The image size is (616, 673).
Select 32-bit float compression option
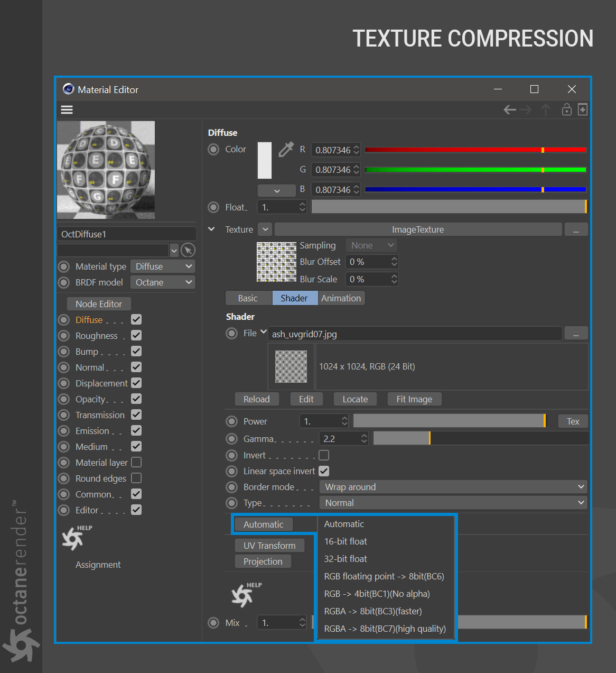(346, 559)
